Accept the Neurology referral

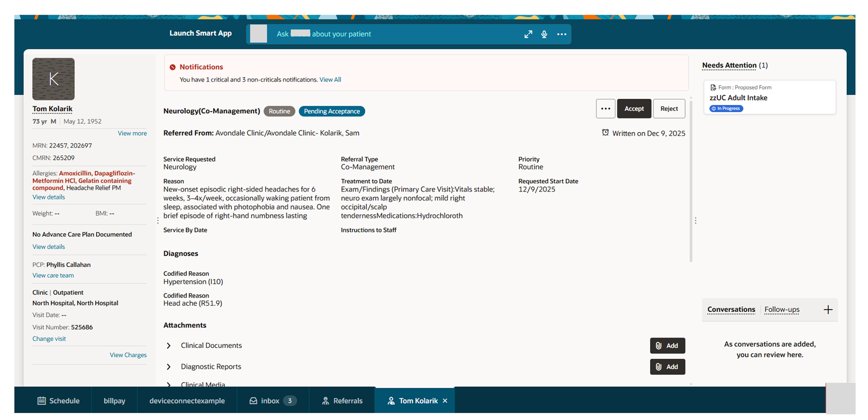click(634, 109)
